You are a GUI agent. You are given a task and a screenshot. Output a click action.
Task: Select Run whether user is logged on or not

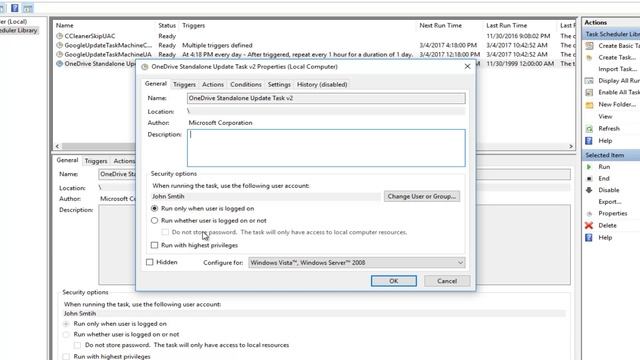coord(154,220)
